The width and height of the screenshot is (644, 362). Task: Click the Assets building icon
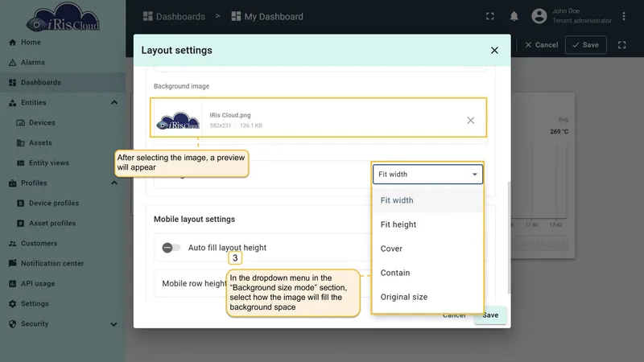click(x=21, y=143)
